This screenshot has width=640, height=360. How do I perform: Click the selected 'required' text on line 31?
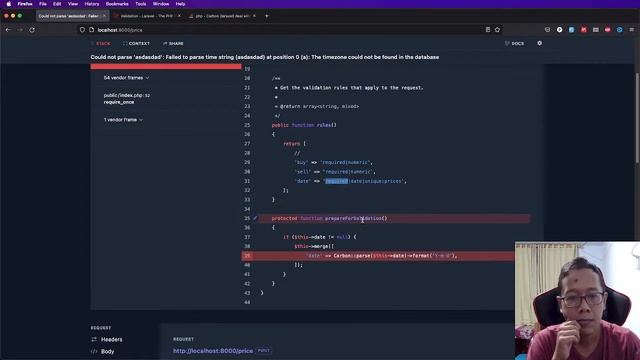336,181
